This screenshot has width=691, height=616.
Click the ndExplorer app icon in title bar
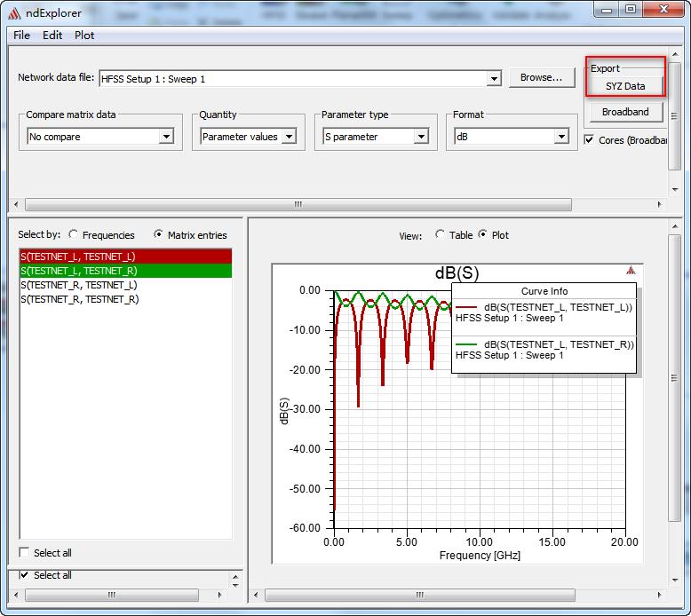click(12, 12)
